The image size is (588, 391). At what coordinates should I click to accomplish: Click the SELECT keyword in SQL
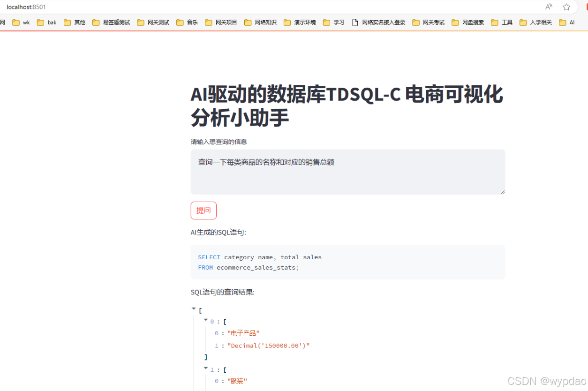[209, 257]
